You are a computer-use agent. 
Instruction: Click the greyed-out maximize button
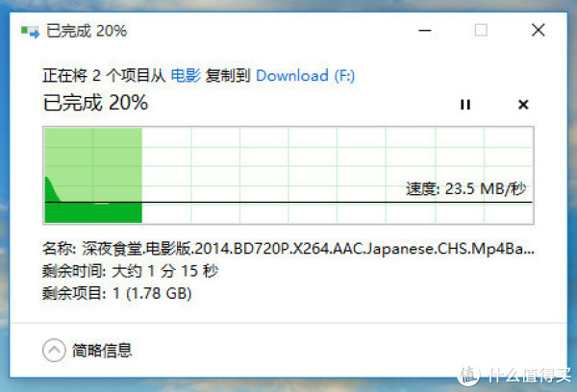pos(481,30)
